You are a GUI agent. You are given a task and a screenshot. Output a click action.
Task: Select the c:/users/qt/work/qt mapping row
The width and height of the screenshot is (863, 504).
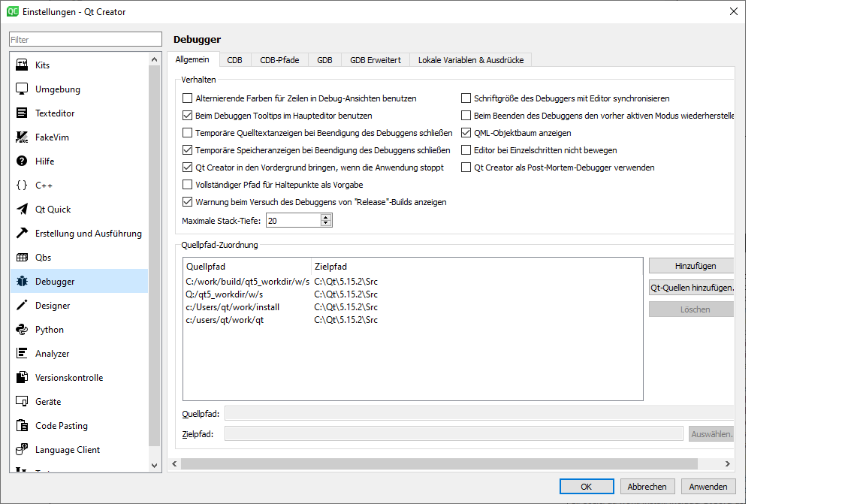tap(413, 320)
